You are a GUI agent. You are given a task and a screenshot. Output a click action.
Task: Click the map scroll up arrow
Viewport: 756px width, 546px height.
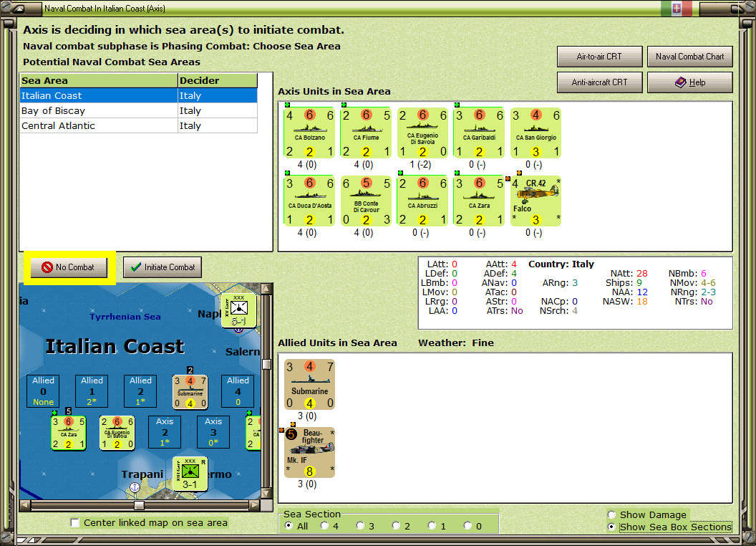pyautogui.click(x=266, y=289)
